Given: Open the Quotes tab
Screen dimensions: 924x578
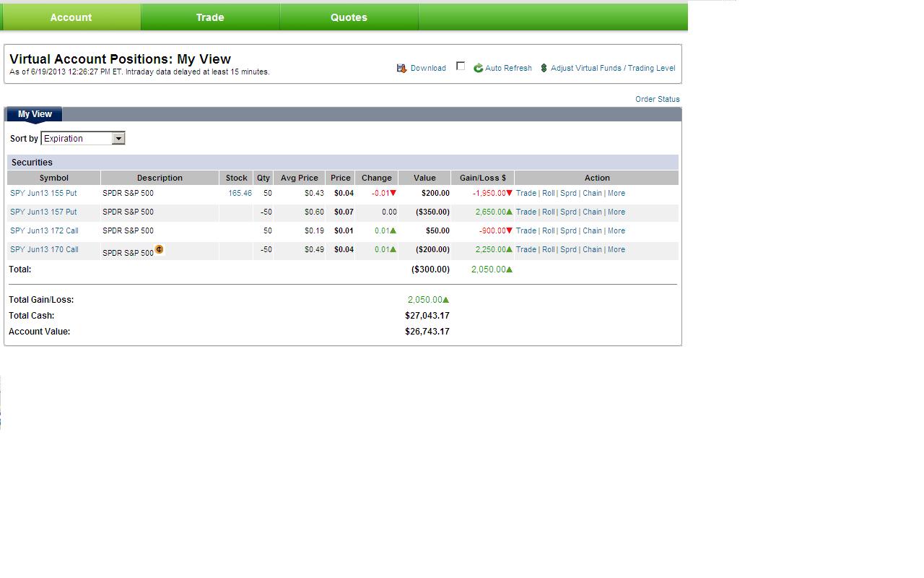Looking at the screenshot, I should [x=349, y=17].
